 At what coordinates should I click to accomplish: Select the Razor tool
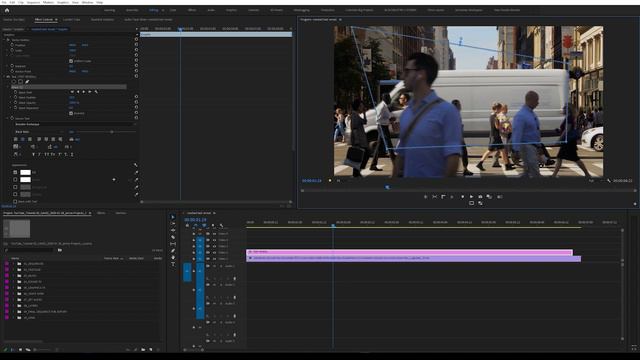[x=173, y=237]
